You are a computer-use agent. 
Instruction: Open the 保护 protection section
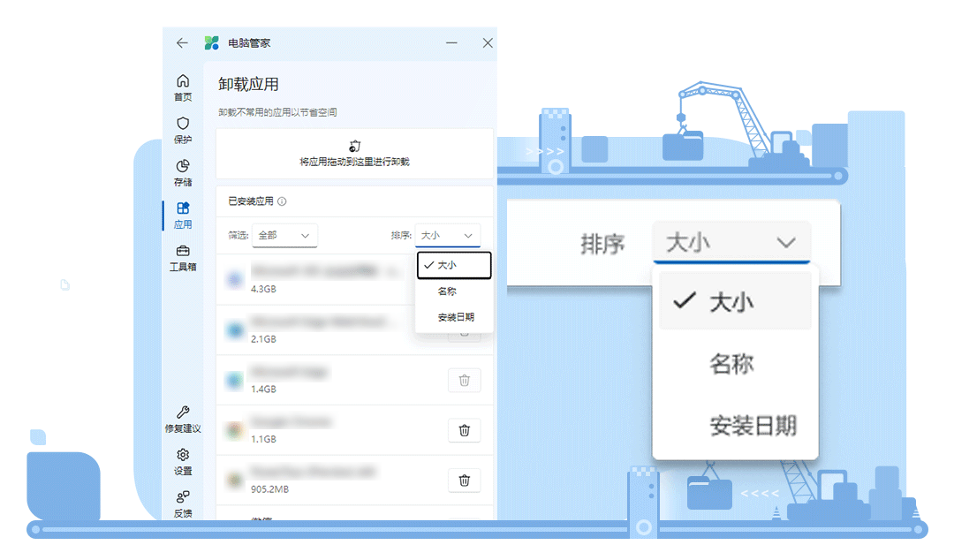click(x=183, y=131)
